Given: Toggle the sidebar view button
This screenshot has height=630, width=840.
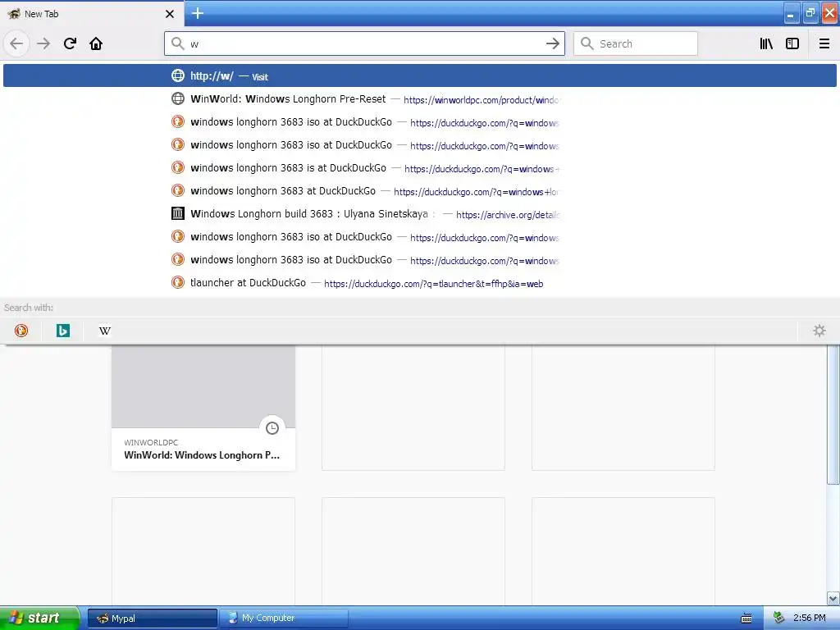Looking at the screenshot, I should (792, 44).
